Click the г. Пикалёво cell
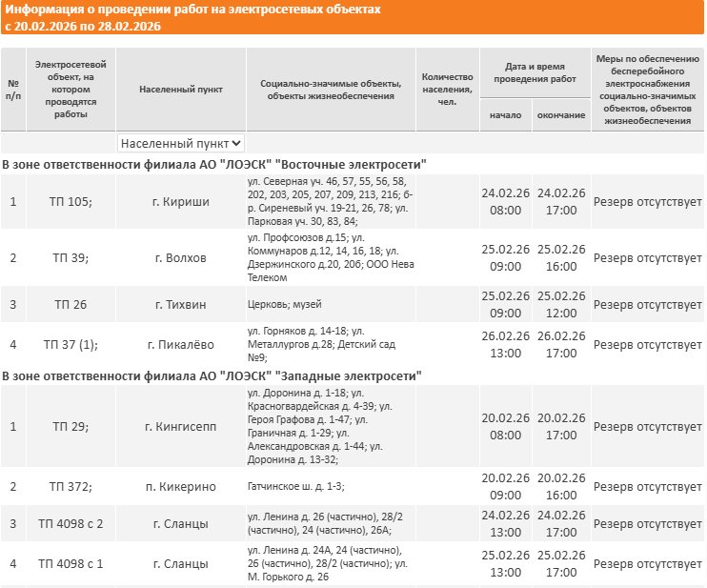Image resolution: width=707 pixels, height=588 pixels. [181, 344]
